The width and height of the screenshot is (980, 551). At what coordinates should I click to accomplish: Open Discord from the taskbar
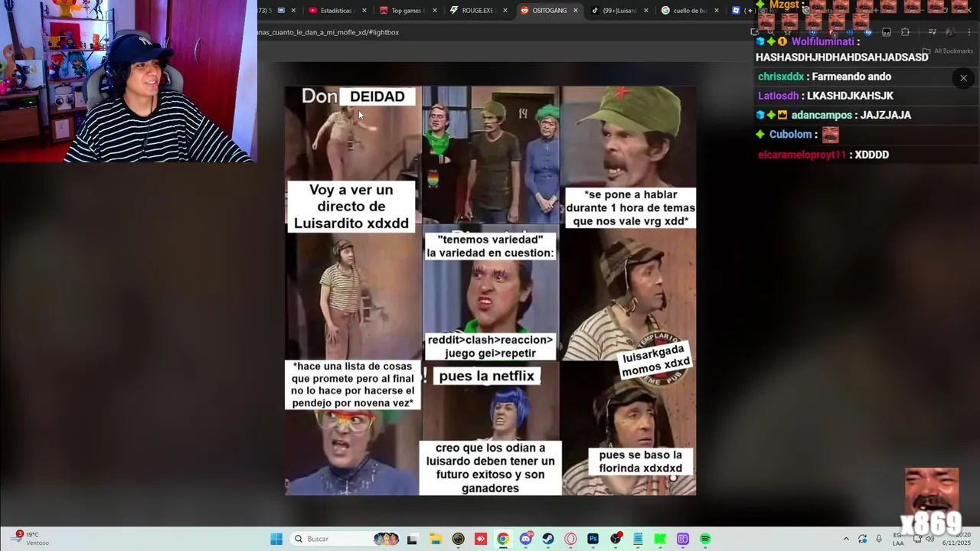(x=525, y=539)
